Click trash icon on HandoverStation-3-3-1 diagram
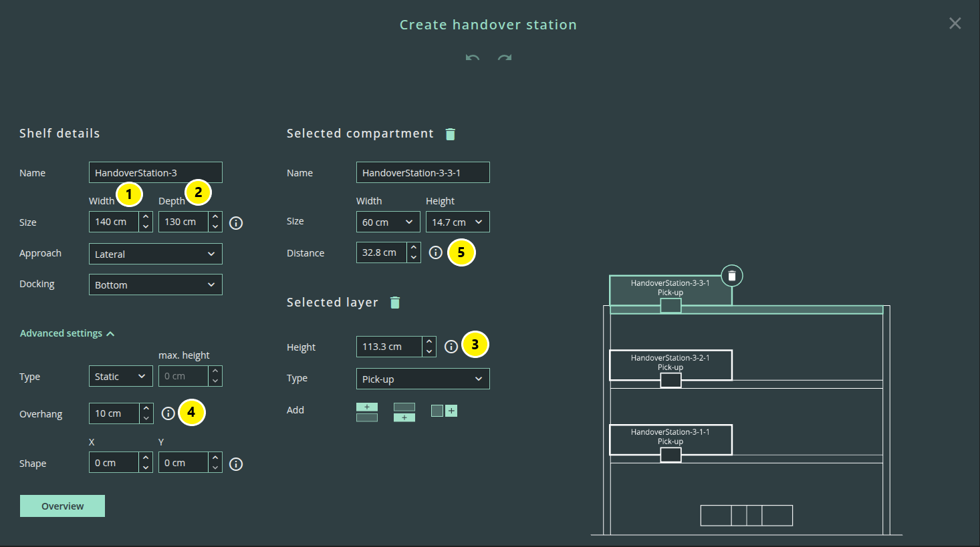 732,276
